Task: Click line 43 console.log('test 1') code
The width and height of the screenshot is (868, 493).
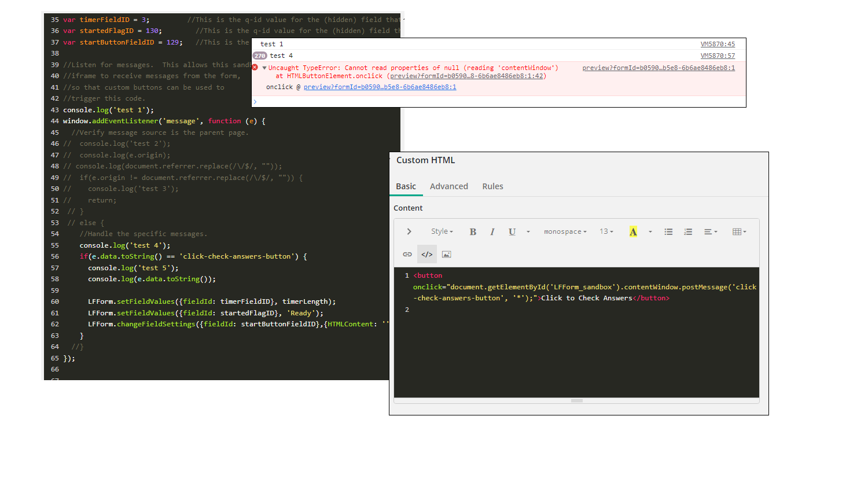Action: point(108,110)
